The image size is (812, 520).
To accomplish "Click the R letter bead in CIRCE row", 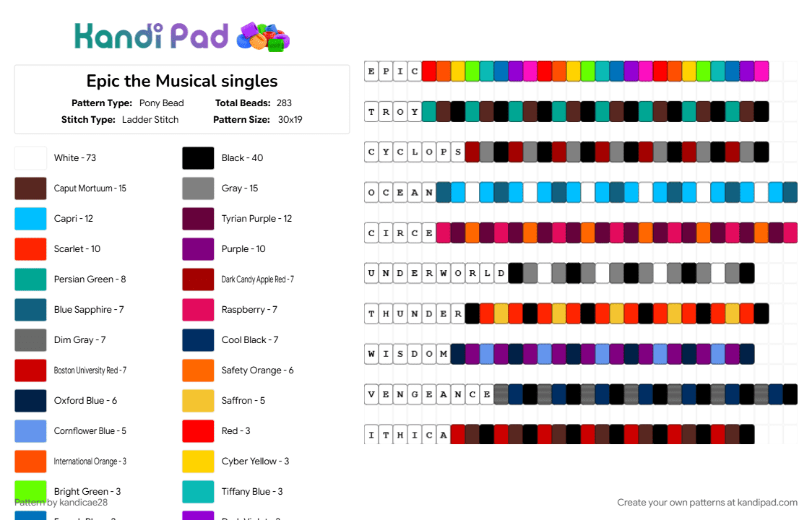I will pos(400,233).
